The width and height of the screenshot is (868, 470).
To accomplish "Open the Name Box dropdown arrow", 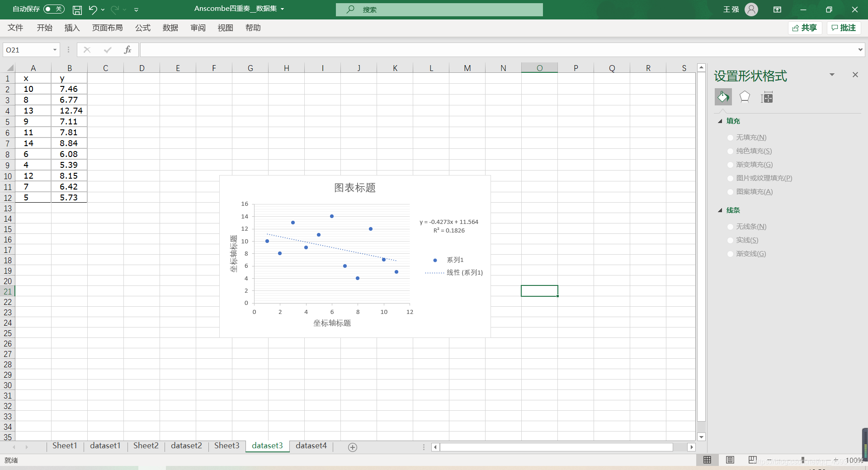I will click(x=55, y=50).
